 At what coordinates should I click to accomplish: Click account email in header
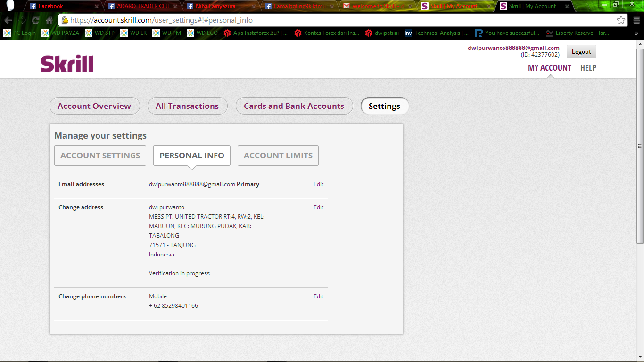513,48
